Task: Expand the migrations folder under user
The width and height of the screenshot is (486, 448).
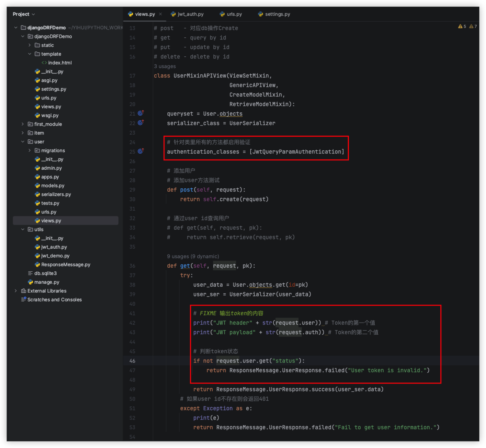Action: [30, 150]
